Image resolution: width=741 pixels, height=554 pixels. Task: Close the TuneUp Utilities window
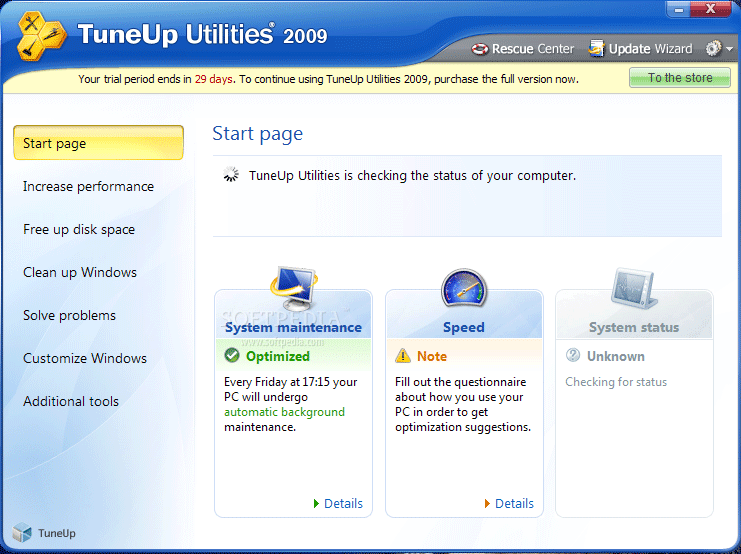coord(710,9)
